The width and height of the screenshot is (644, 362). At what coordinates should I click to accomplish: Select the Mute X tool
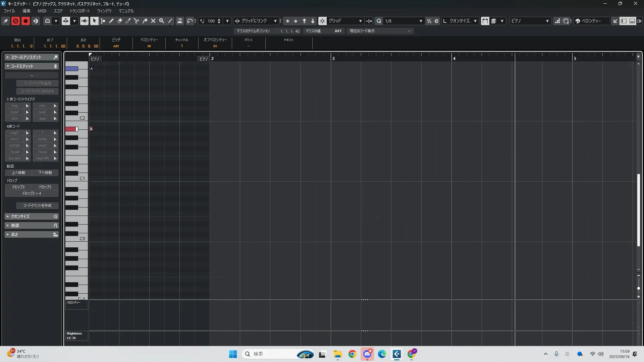point(153,21)
